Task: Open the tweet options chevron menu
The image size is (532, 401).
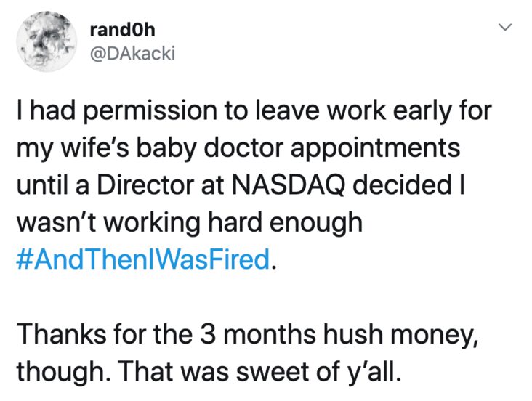Action: 505,27
